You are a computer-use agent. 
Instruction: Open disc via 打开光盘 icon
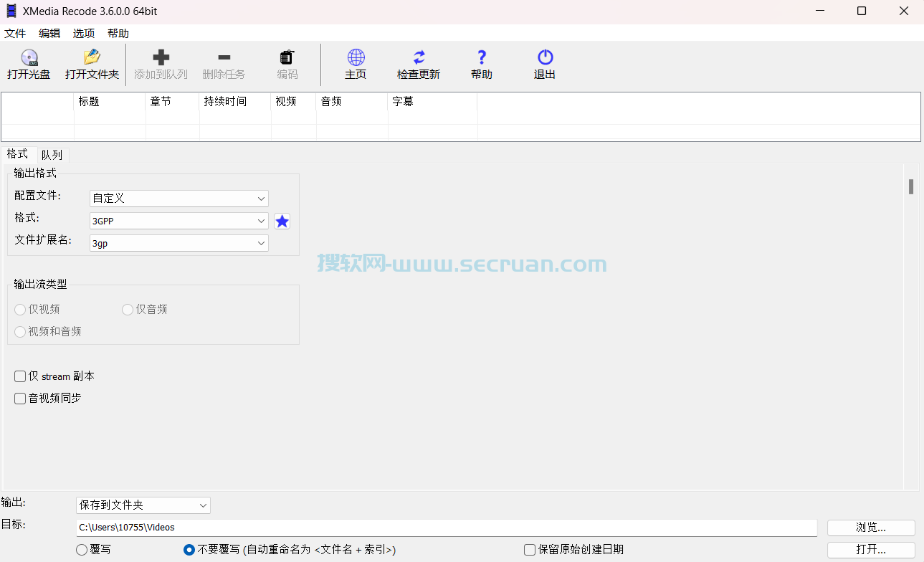[x=29, y=57]
